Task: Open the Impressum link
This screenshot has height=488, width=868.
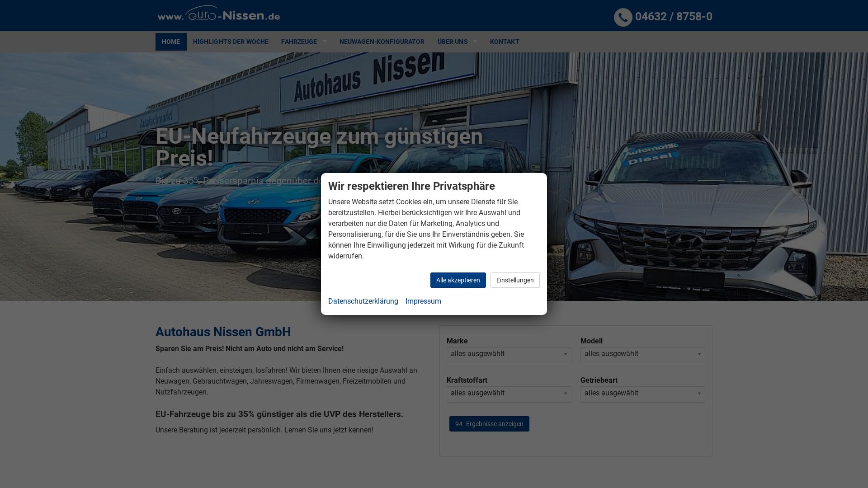Action: coord(423,301)
